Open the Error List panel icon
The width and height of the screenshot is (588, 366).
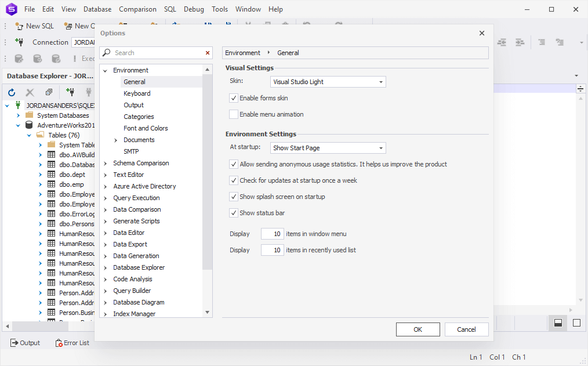pyautogui.click(x=59, y=343)
